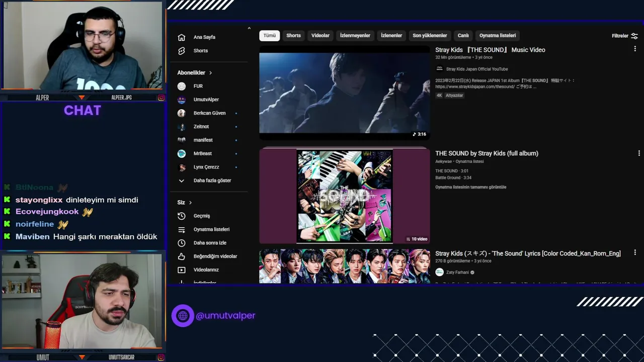Click Oynatma listesinin tamamını görüntüle link

coord(471,187)
